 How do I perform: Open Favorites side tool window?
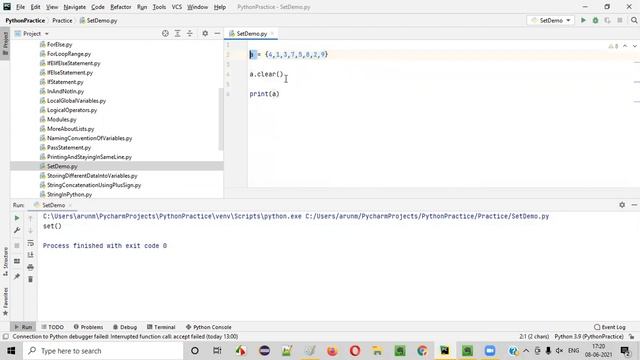tap(5, 302)
